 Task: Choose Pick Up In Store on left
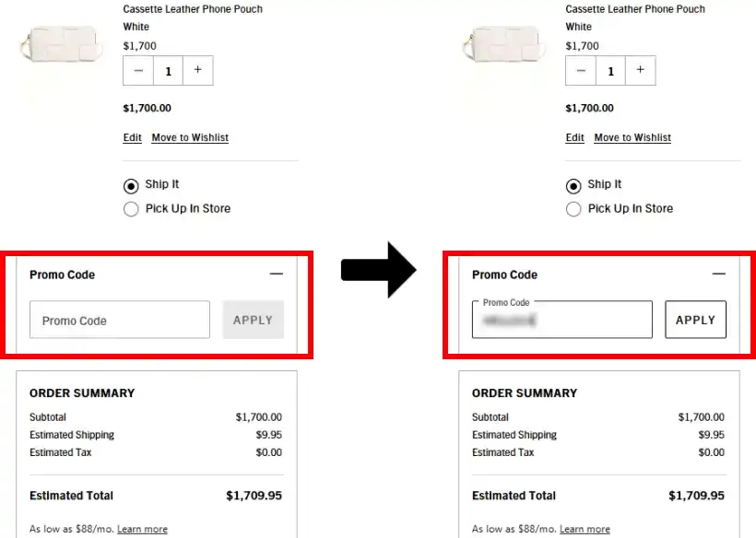pos(131,209)
